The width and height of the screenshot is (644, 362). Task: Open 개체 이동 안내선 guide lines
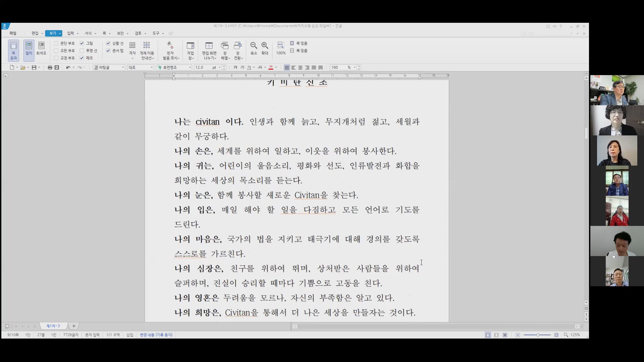point(147,51)
